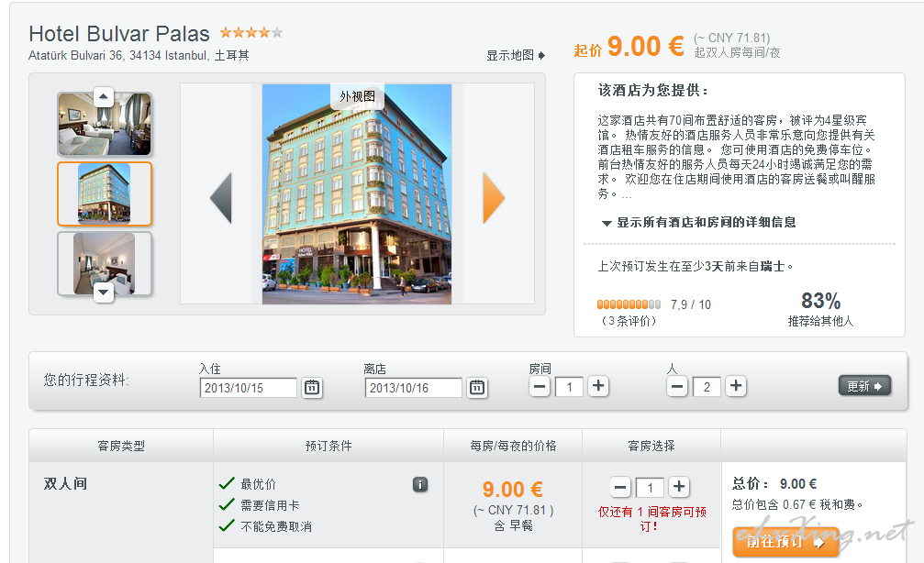This screenshot has height=563, width=924.
Task: Click the 显示地图 show map link
Action: click(516, 55)
